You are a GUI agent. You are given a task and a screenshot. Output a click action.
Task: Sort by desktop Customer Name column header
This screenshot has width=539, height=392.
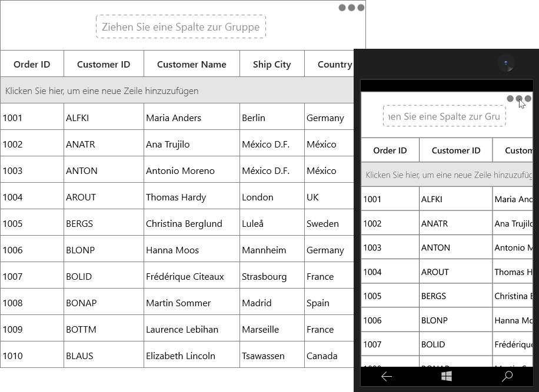pos(192,64)
